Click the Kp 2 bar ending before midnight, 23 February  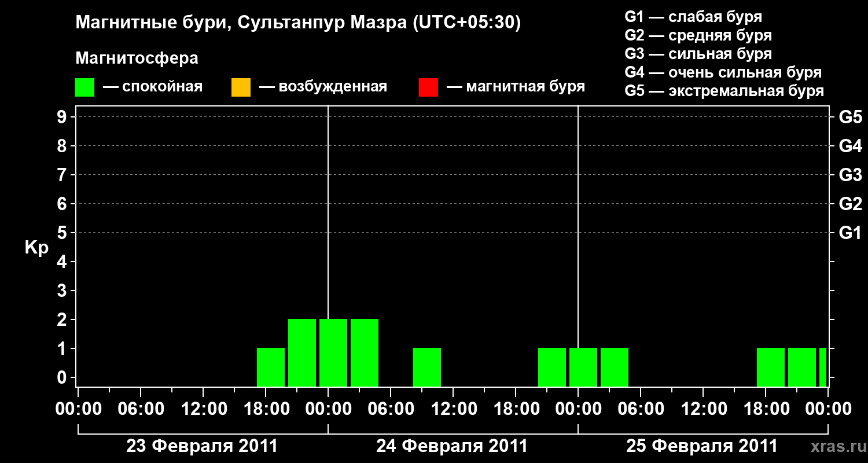302,352
